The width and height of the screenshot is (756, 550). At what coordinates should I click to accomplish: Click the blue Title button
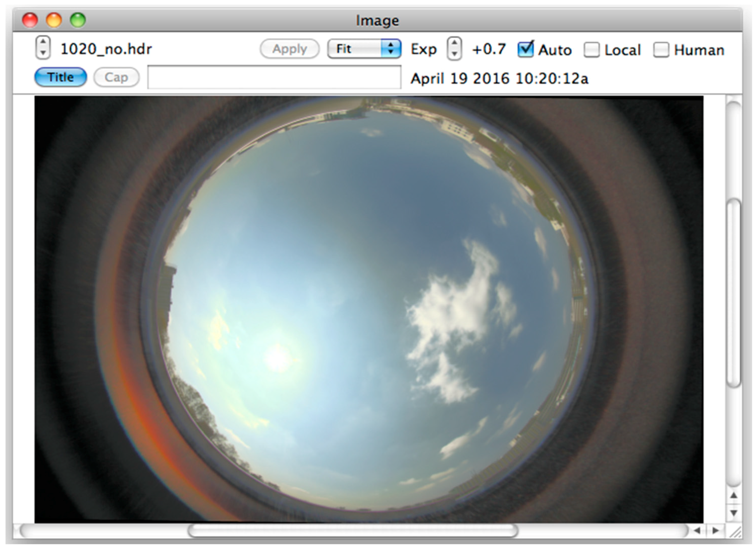61,77
